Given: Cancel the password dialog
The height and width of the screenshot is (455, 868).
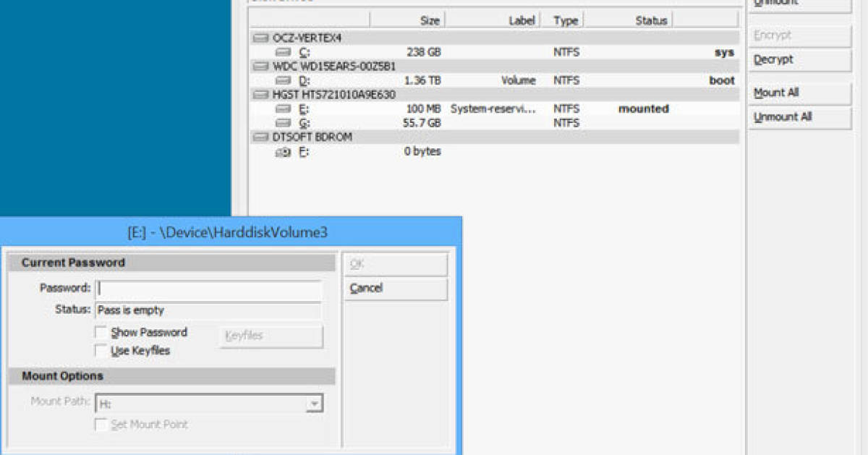Looking at the screenshot, I should click(x=395, y=289).
